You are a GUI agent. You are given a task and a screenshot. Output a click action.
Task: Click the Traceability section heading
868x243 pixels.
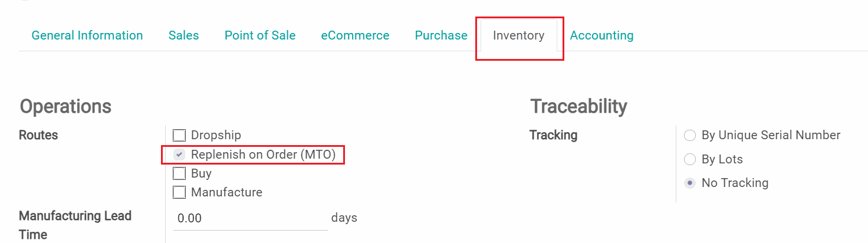(x=578, y=107)
